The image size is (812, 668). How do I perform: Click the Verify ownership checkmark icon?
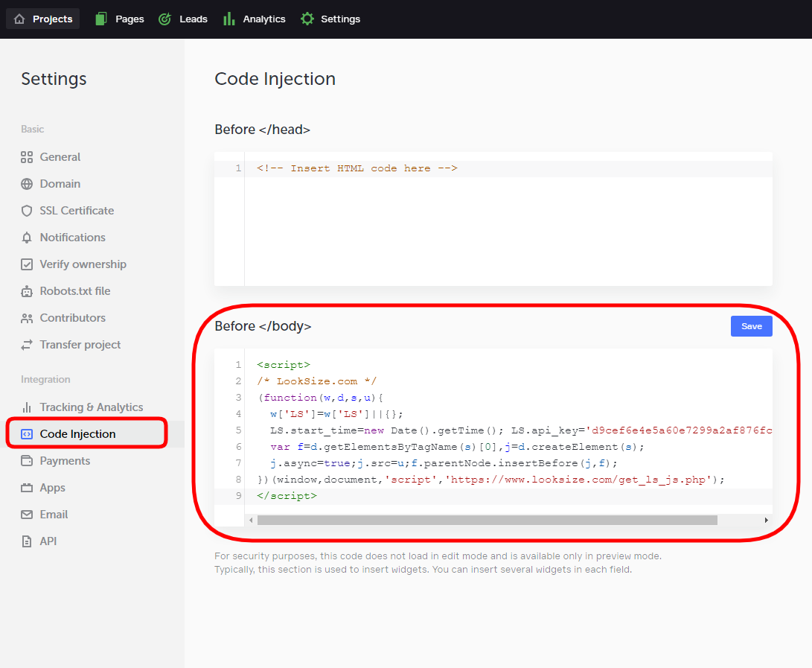tap(26, 264)
